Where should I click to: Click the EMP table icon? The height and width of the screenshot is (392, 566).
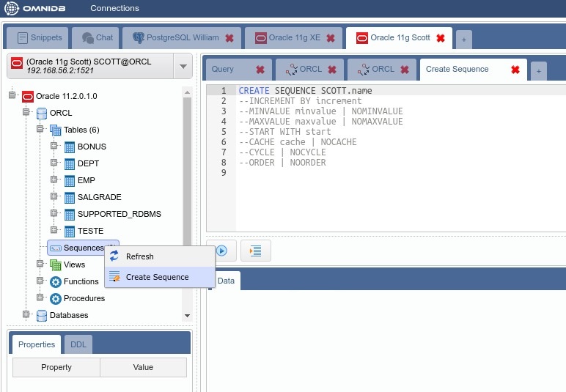(70, 180)
